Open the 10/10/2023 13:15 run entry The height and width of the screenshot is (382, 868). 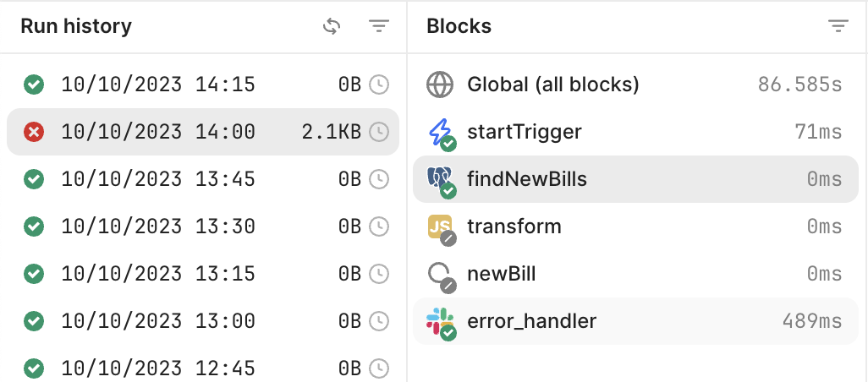click(202, 274)
